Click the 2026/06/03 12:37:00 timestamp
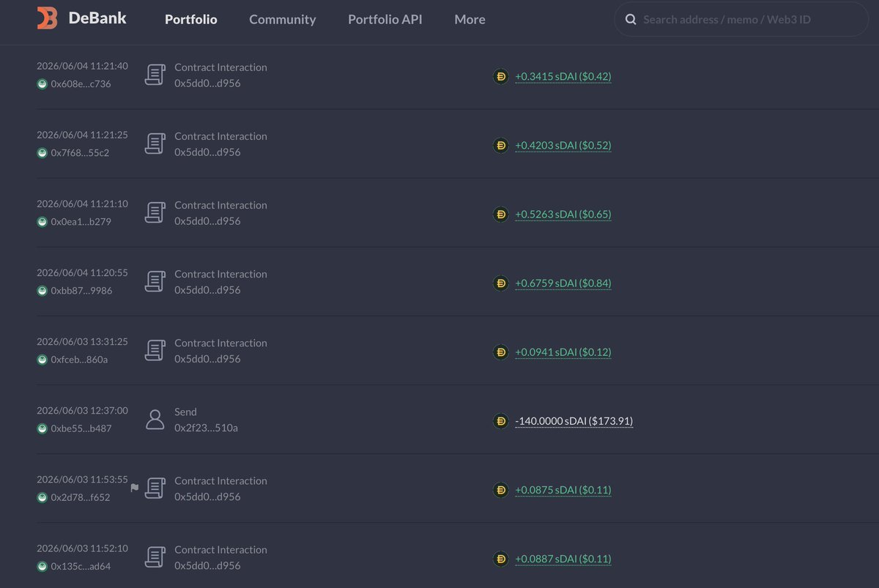This screenshot has height=588, width=879. [x=82, y=410]
